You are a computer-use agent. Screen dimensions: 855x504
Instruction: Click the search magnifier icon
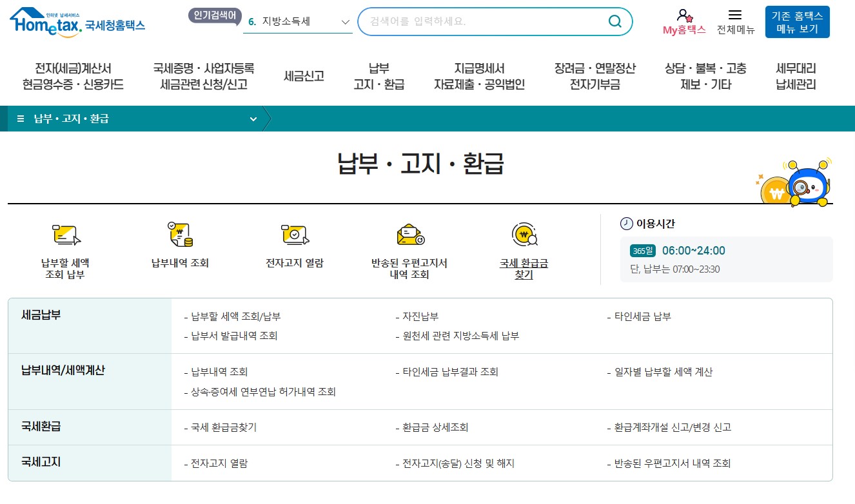click(x=614, y=21)
